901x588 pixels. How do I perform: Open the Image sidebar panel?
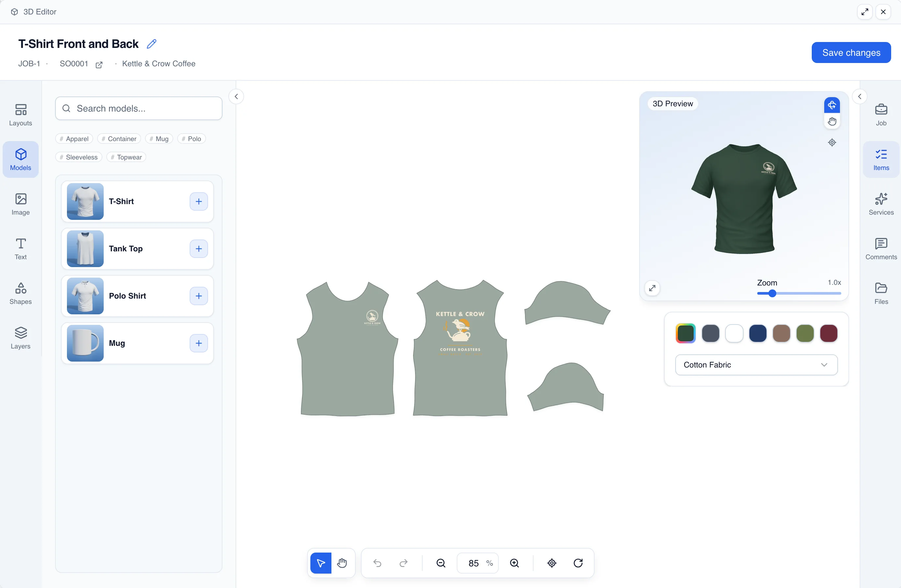(x=20, y=204)
